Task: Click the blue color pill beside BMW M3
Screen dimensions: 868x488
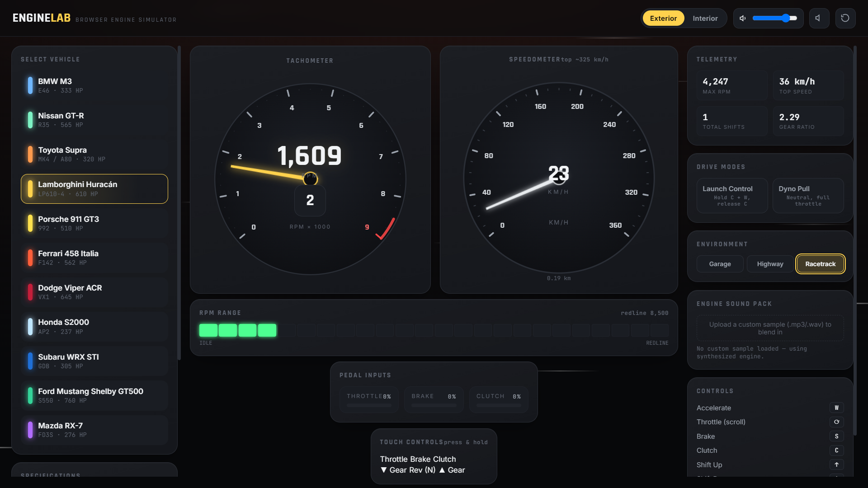Action: click(30, 85)
